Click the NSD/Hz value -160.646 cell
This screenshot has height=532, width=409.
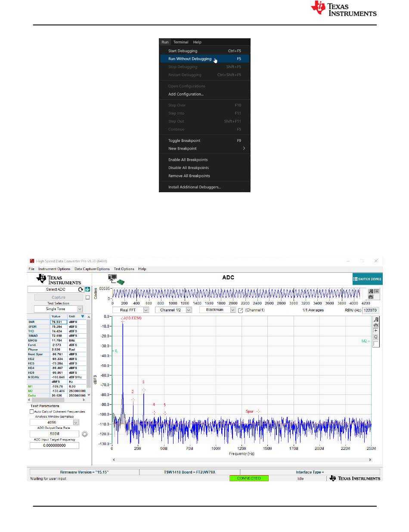click(59, 377)
